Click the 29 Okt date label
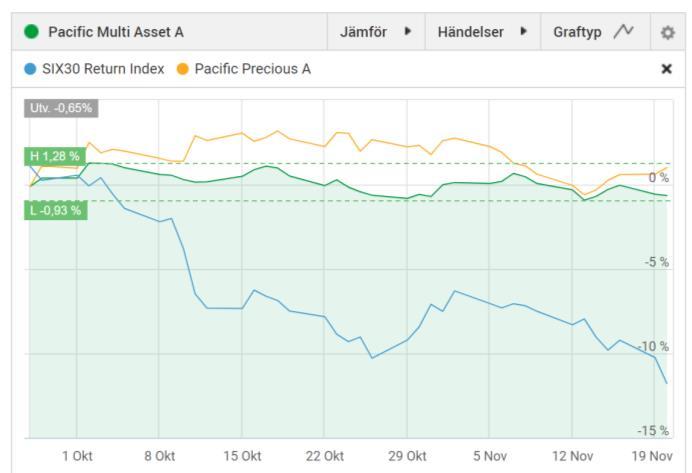 [x=407, y=456]
